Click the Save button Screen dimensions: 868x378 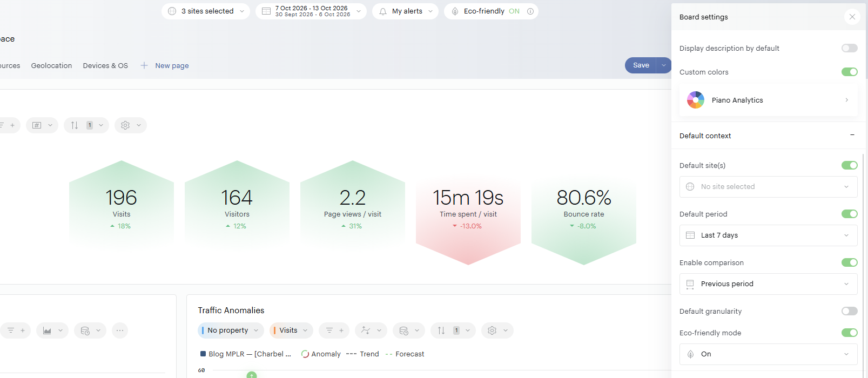pos(641,65)
